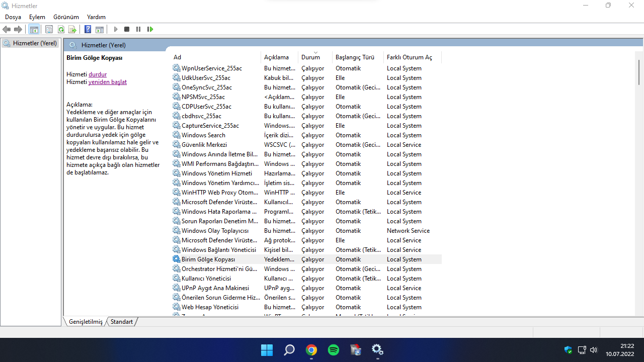Select the WpnUserService_255ac service

click(x=306, y=68)
